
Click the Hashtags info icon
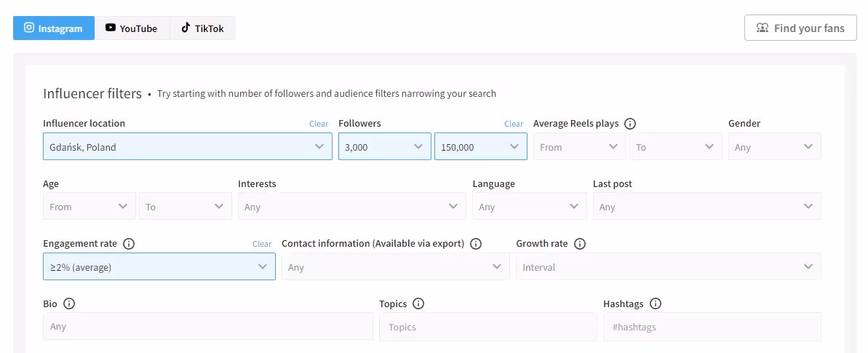click(x=656, y=304)
